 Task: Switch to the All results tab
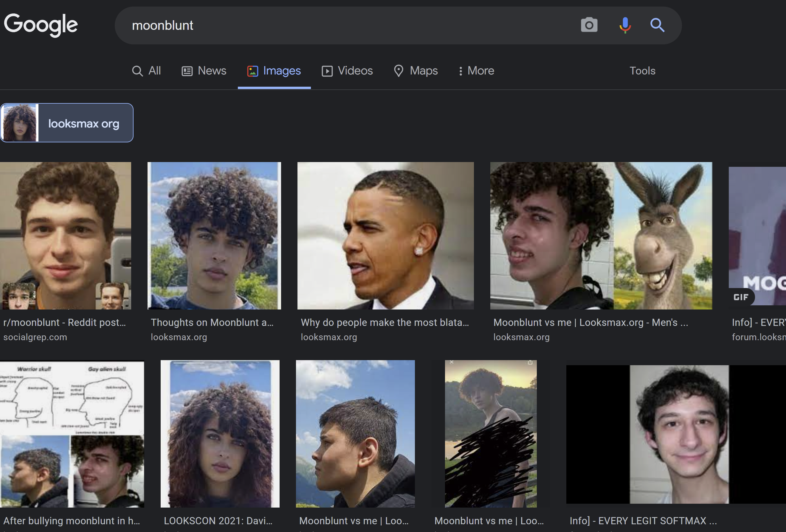tap(146, 71)
